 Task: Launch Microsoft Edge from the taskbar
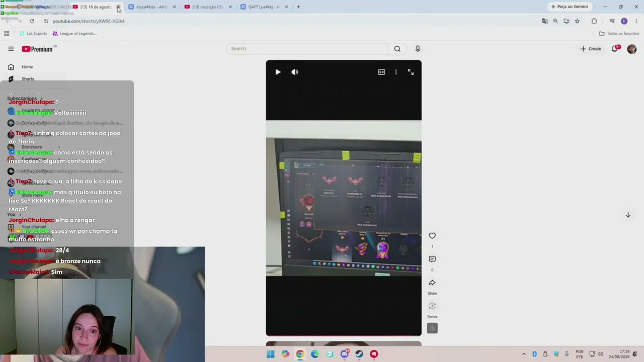tap(315, 354)
